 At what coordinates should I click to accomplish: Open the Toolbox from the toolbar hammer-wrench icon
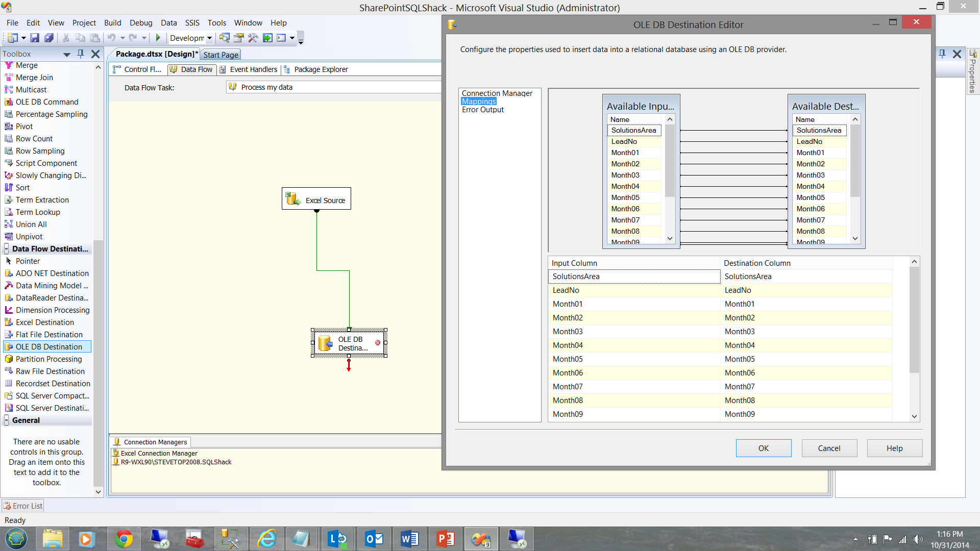[x=253, y=38]
